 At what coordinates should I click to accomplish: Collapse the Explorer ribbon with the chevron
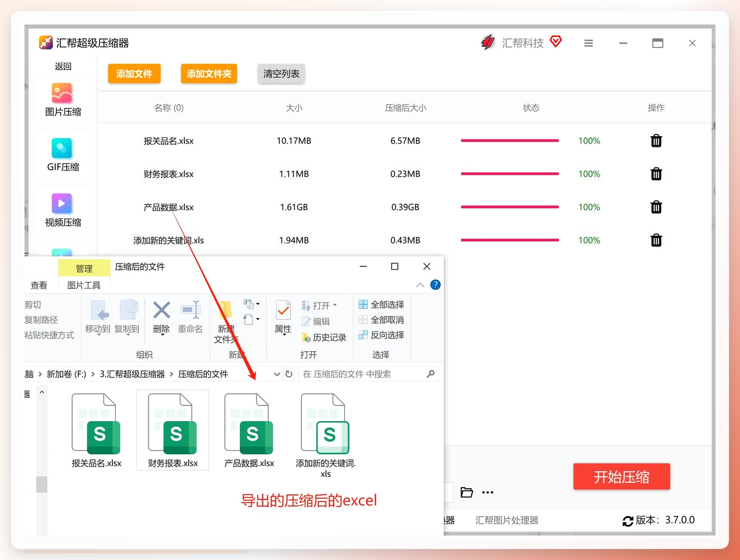(420, 285)
